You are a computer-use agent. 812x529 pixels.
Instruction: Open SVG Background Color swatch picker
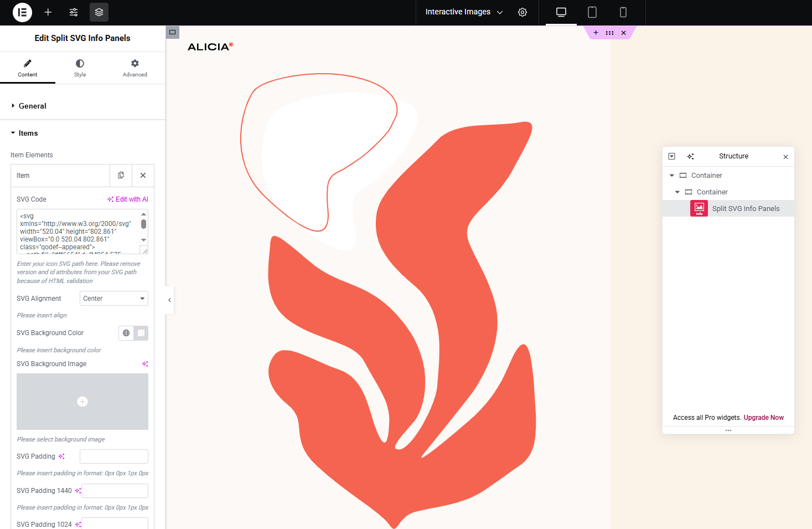(141, 333)
